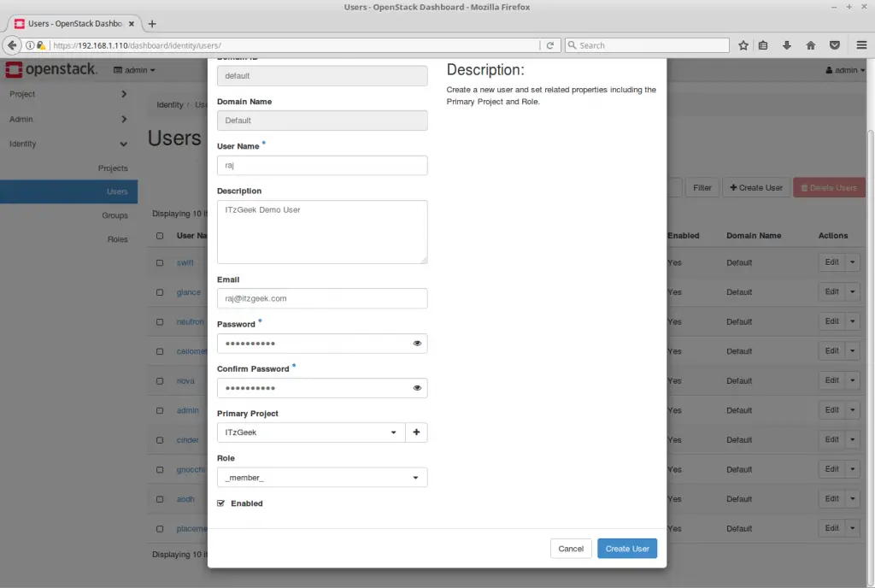Open the swift user link

tap(185, 262)
